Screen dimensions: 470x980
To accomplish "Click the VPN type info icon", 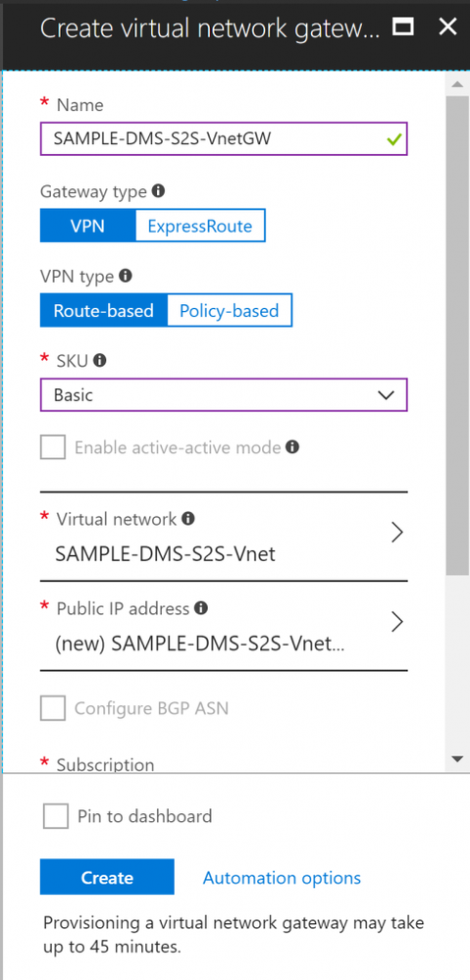I will point(125,276).
